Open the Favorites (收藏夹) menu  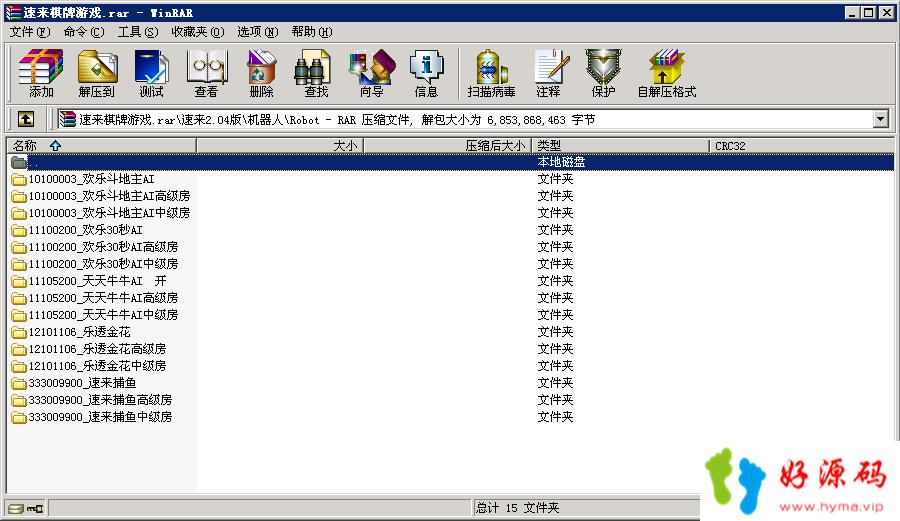[198, 32]
